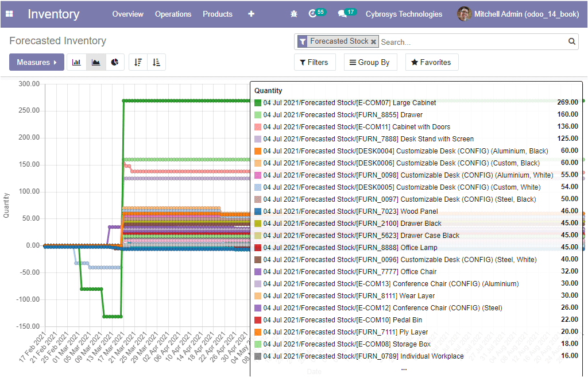
Task: Switch to pie chart view
Action: pyautogui.click(x=115, y=62)
